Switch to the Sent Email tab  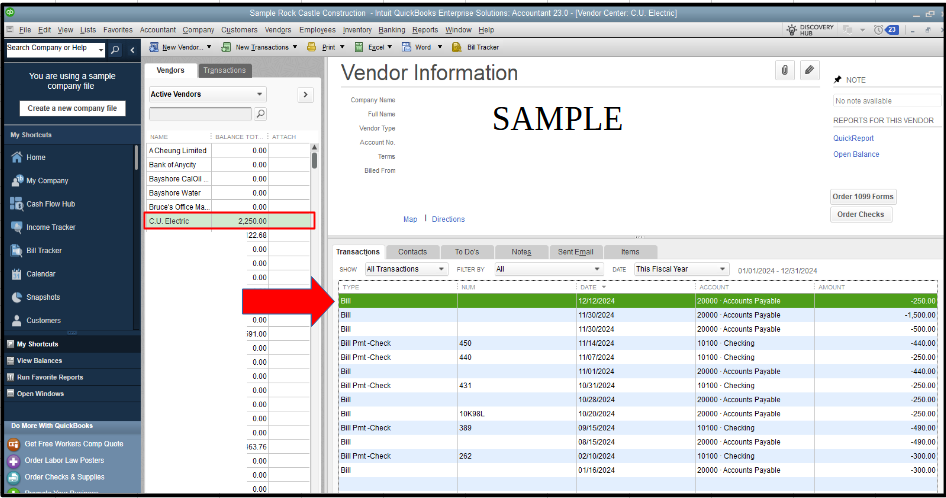point(576,252)
